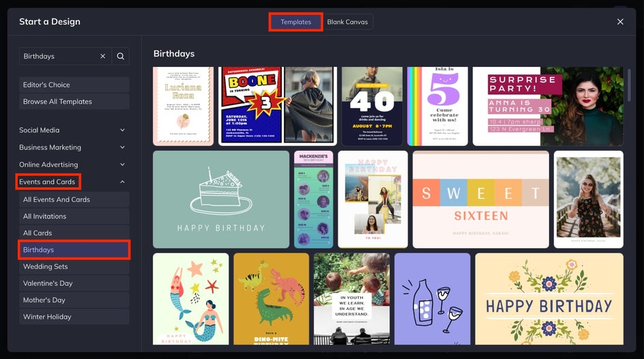Open All Invitations subcategory

point(74,216)
